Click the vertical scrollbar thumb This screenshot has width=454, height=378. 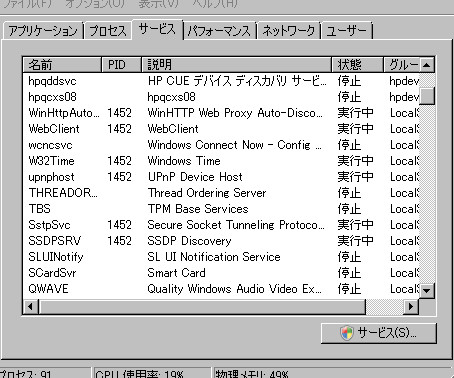(x=427, y=96)
